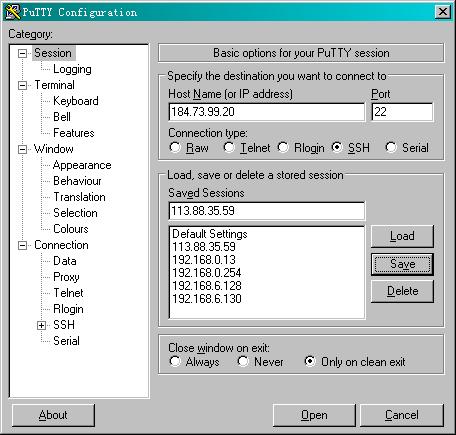The width and height of the screenshot is (456, 435).
Task: Select the Raw connection type
Action: 175,147
